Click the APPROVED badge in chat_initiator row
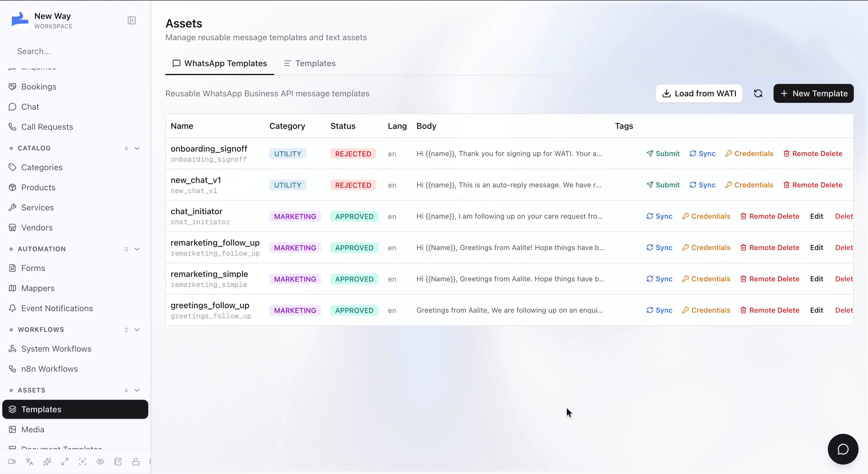Viewport: 868px width, 474px height. click(354, 217)
